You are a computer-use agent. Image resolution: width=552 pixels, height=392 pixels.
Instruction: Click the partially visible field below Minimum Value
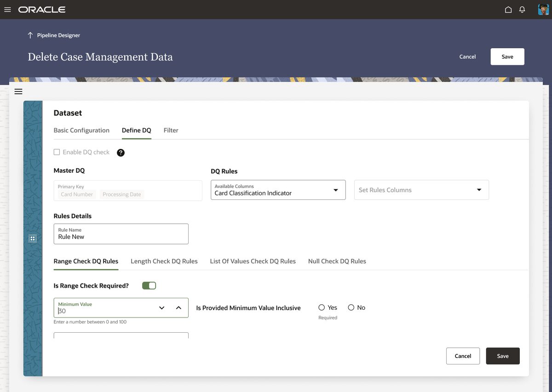(121, 335)
